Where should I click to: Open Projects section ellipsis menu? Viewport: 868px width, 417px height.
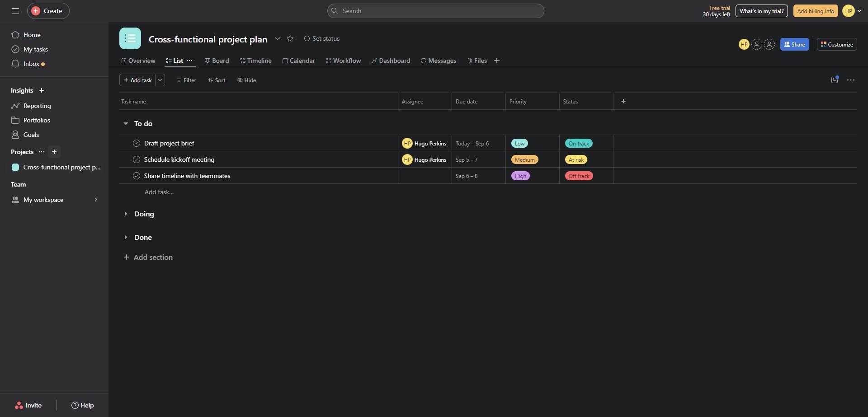coord(42,152)
